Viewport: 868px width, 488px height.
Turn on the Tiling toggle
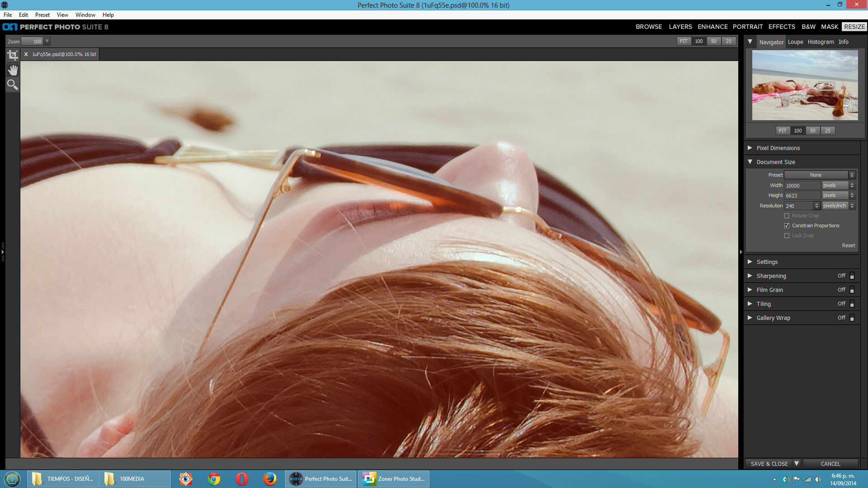coord(852,304)
